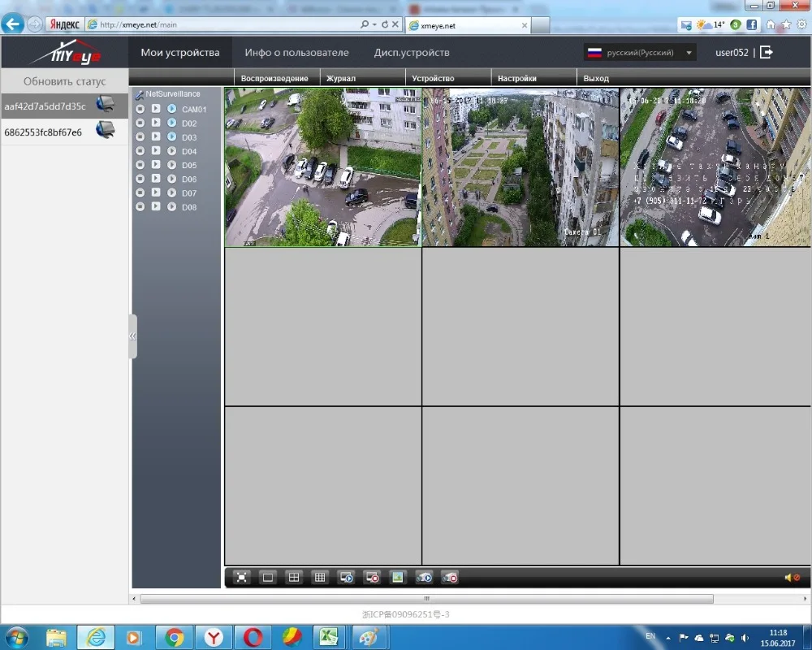The image size is (812, 650).
Task: Select the four-split grid layout icon
Action: point(294,577)
